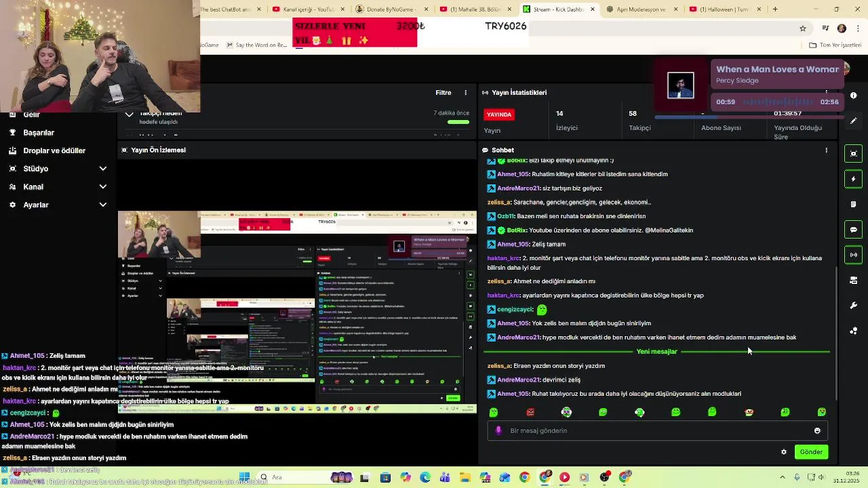Open a new browser tab
This screenshot has width=868, height=488.
[x=775, y=9]
